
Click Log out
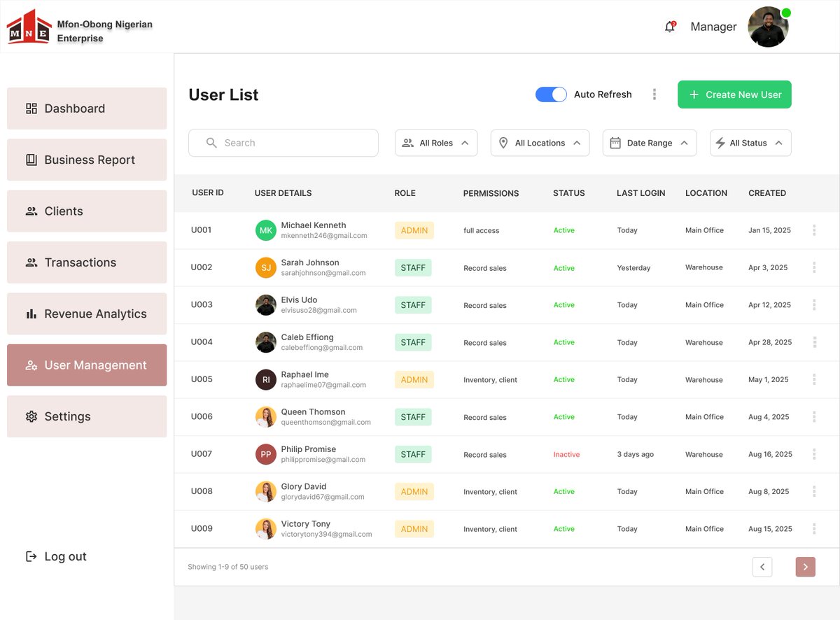tap(56, 556)
